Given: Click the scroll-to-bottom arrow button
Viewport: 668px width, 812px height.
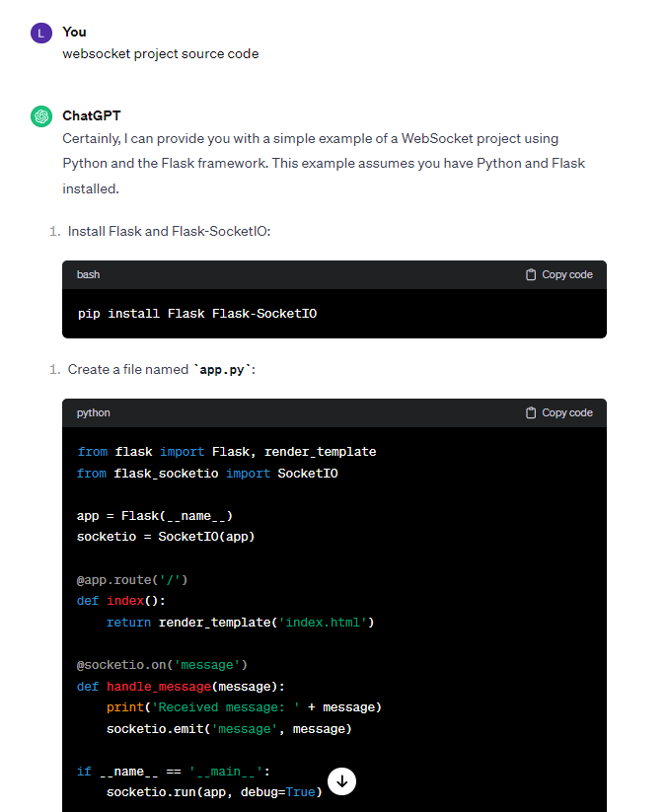Looking at the screenshot, I should [341, 781].
